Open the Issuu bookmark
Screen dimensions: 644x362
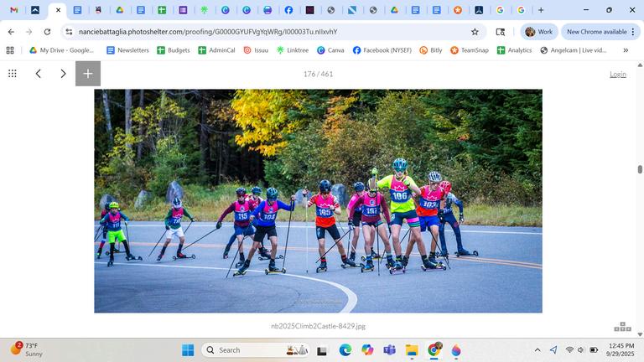(256, 50)
